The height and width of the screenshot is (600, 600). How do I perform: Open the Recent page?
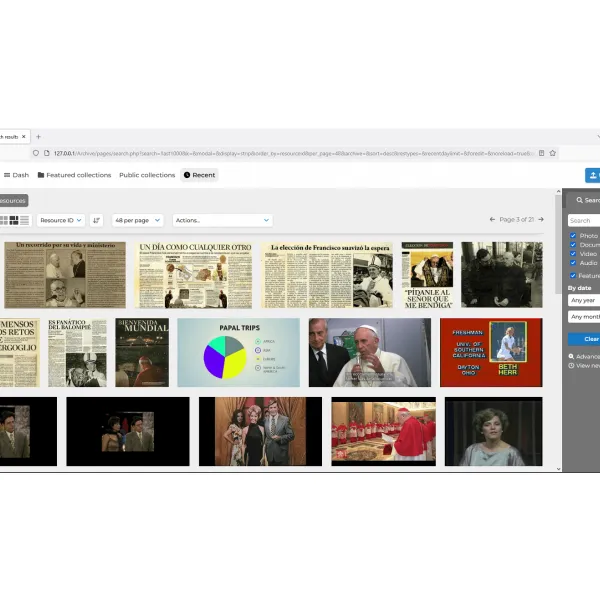tap(199, 175)
